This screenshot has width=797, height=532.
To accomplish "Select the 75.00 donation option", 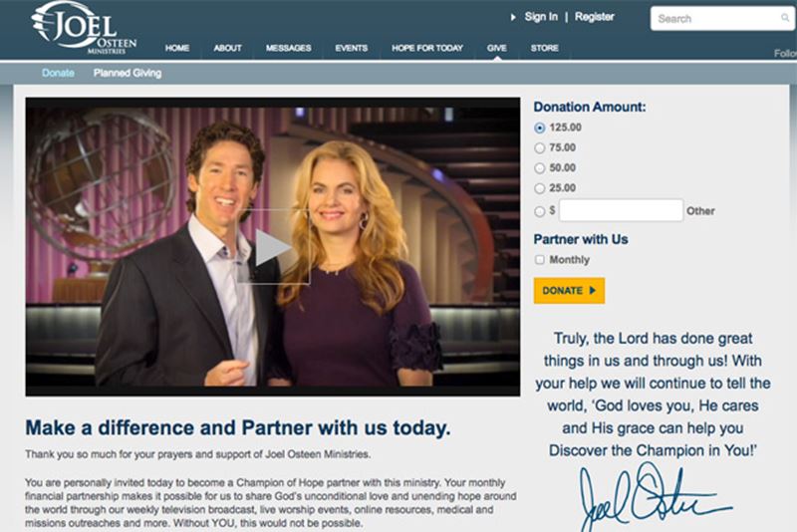I will [540, 148].
